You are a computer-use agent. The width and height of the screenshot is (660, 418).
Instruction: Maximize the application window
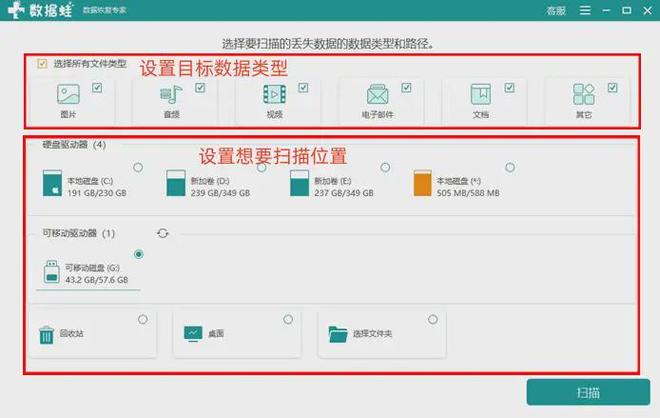pos(627,10)
